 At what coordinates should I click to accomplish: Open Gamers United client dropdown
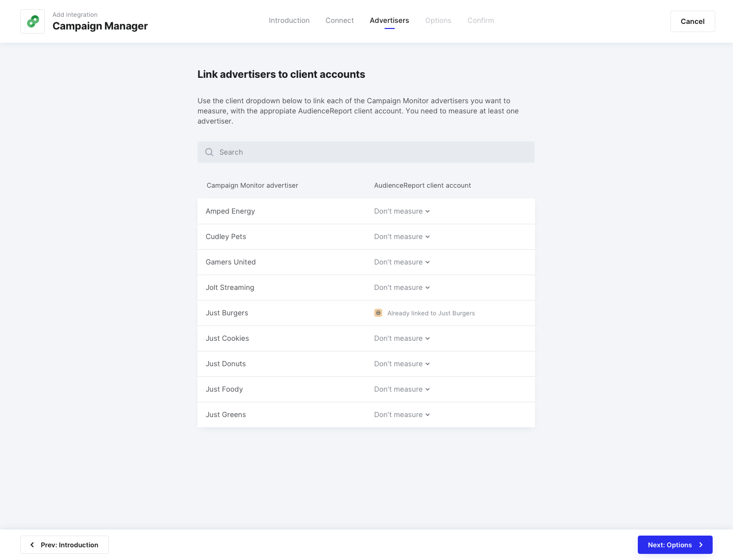point(402,262)
